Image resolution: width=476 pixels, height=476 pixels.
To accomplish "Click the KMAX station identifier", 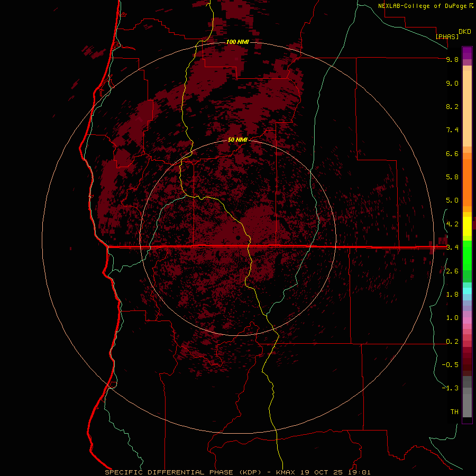I will (286, 472).
